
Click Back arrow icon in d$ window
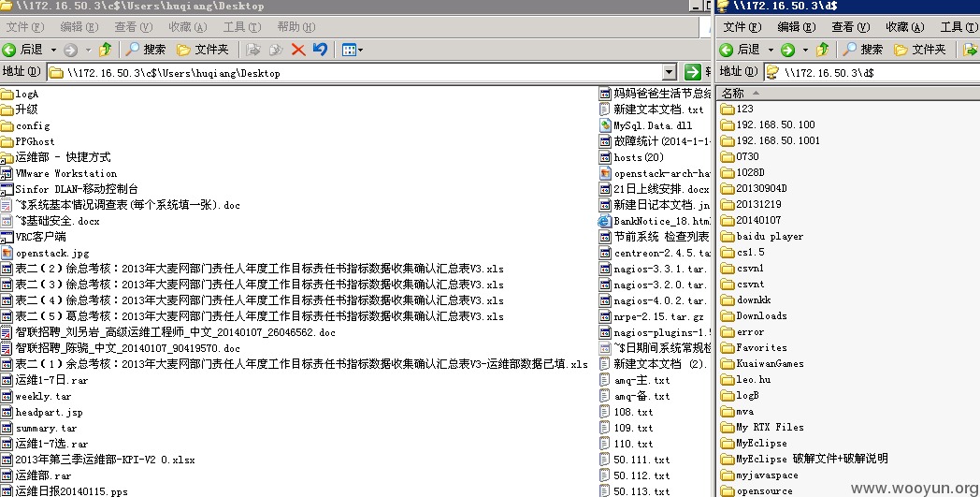click(x=727, y=50)
